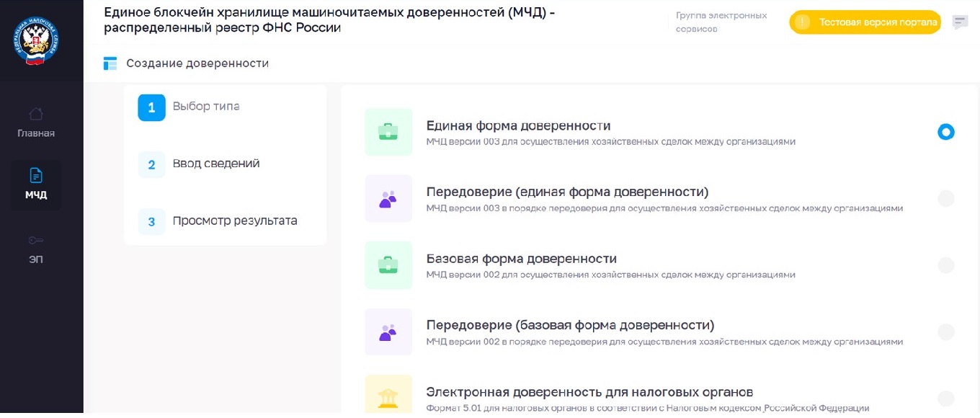The image size is (980, 418).
Task: Open step 3 Просмотр результата
Action: point(234,221)
